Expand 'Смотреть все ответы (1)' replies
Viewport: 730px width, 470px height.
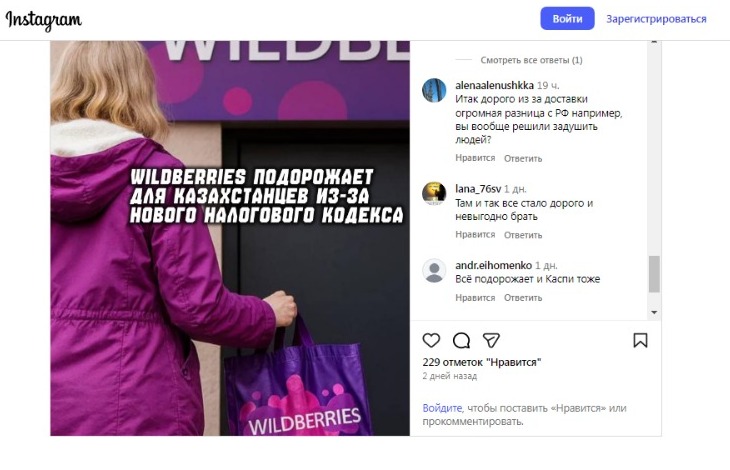[x=531, y=60]
